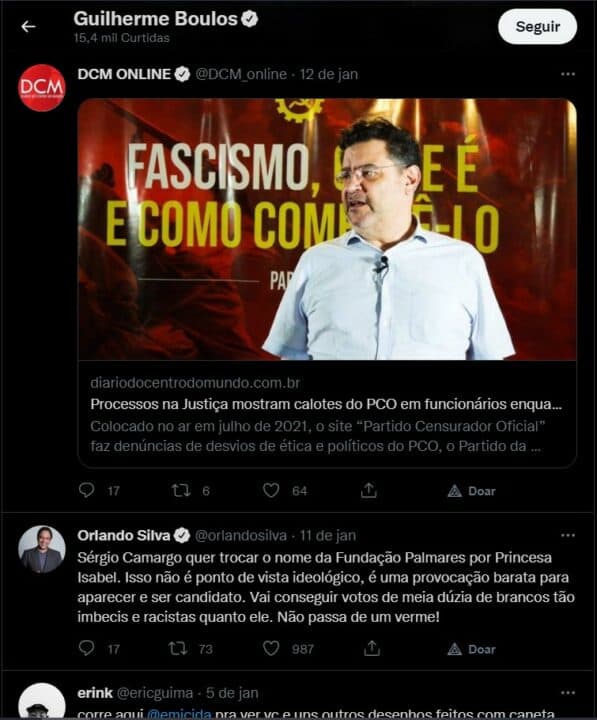Open more options on erink tweet
Viewport: 597px width, 720px height.
click(568, 692)
